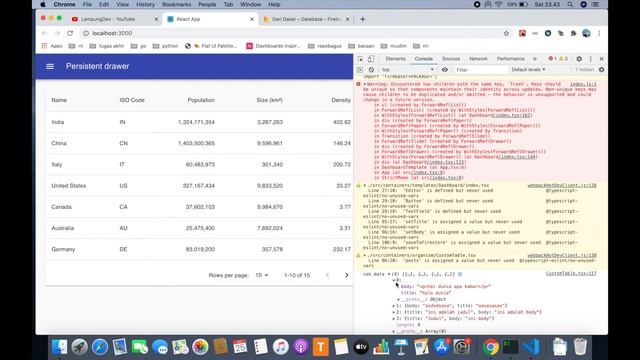Screen dimensions: 640x360
Task: Open the Chrome extensions puzzle icon
Action: pos(573,33)
